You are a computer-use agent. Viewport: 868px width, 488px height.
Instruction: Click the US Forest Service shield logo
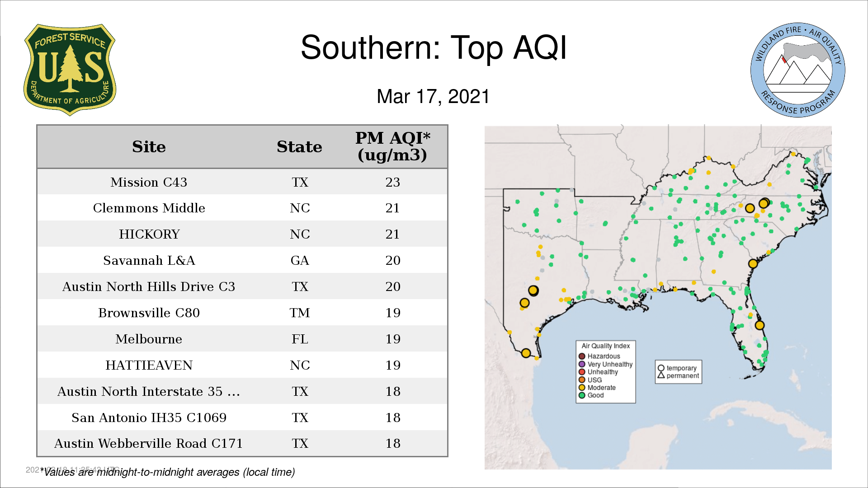pyautogui.click(x=70, y=70)
